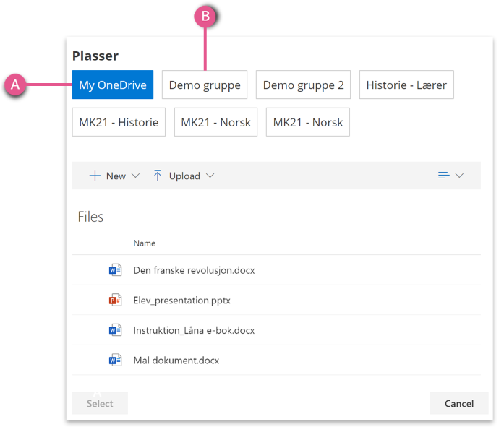Open the view options list icon
Screen dimensions: 504x427
443,176
